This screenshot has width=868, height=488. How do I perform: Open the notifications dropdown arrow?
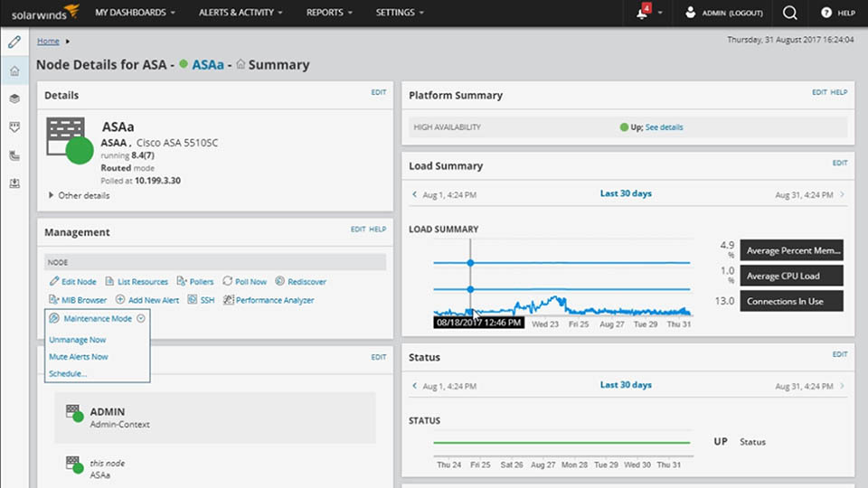point(660,13)
